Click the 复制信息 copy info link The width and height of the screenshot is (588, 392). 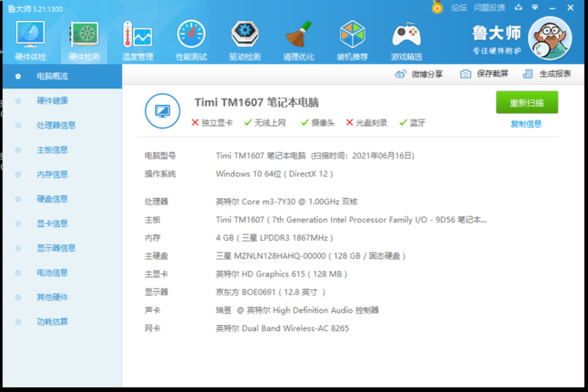[x=526, y=124]
